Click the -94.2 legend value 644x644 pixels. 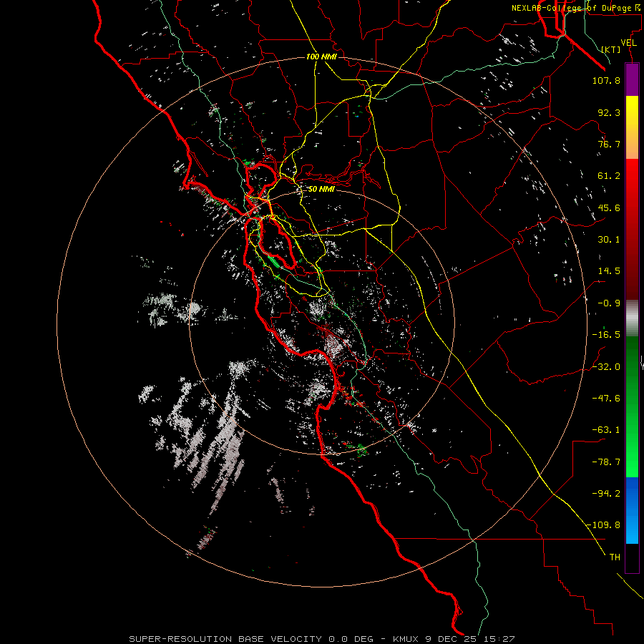606,494
